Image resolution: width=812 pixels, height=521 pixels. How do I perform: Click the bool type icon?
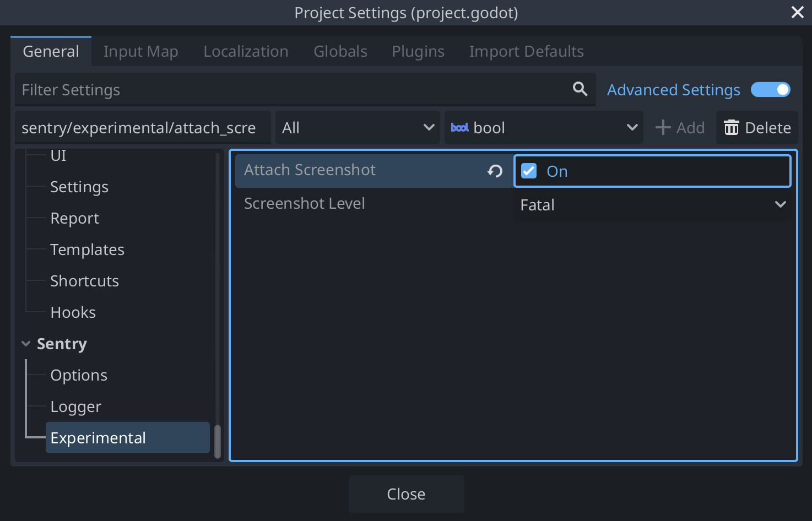point(461,127)
